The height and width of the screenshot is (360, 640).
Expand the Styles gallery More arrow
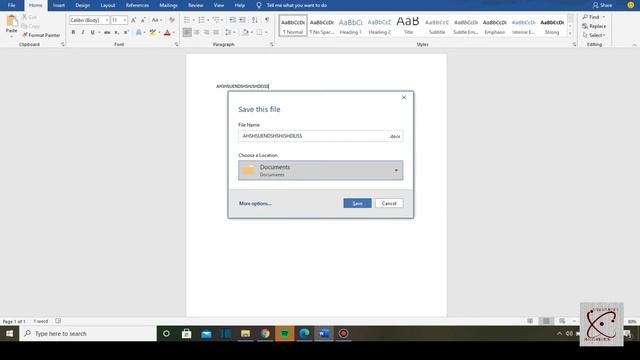pos(570,33)
